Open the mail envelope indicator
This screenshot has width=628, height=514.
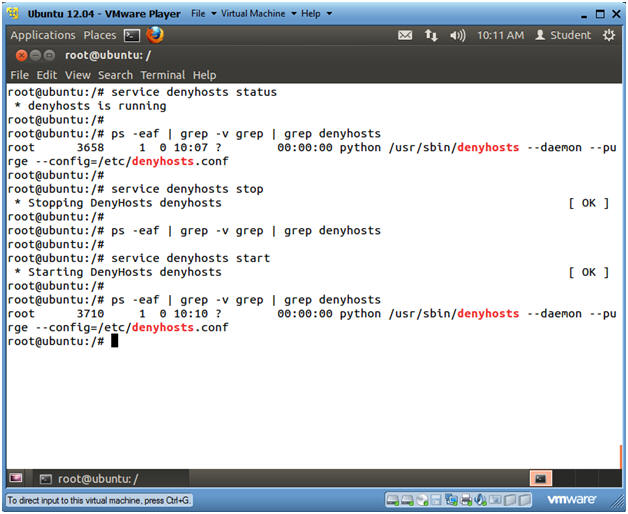[405, 35]
